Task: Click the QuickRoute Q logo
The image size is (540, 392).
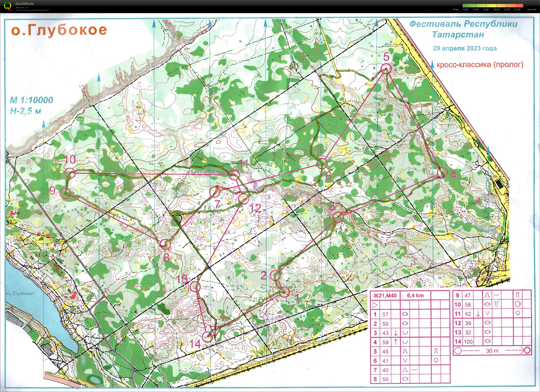Action: coord(8,6)
